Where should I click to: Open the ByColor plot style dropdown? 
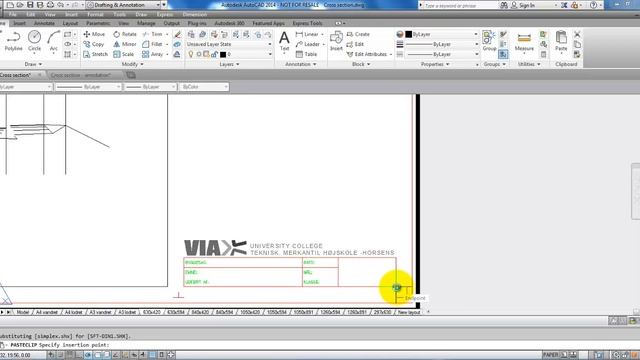click(x=204, y=87)
